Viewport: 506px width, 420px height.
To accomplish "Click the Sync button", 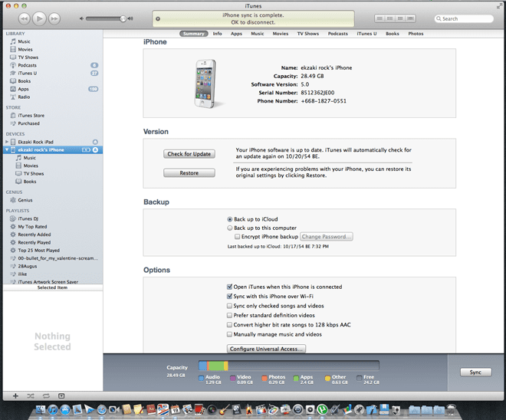I will click(x=475, y=372).
